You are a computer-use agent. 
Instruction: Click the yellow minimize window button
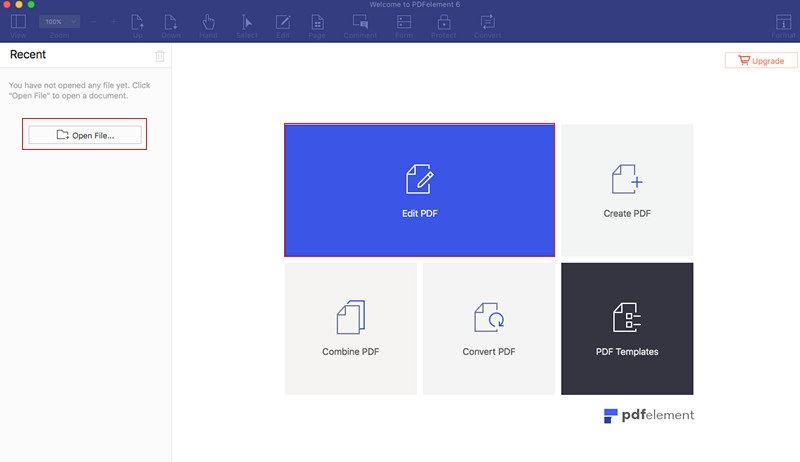pyautogui.click(x=19, y=4)
